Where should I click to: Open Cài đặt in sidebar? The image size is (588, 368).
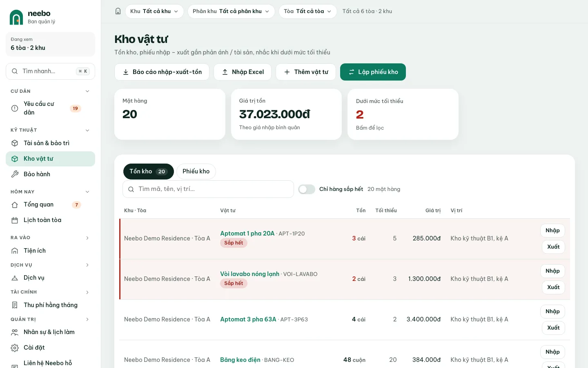(x=50, y=348)
